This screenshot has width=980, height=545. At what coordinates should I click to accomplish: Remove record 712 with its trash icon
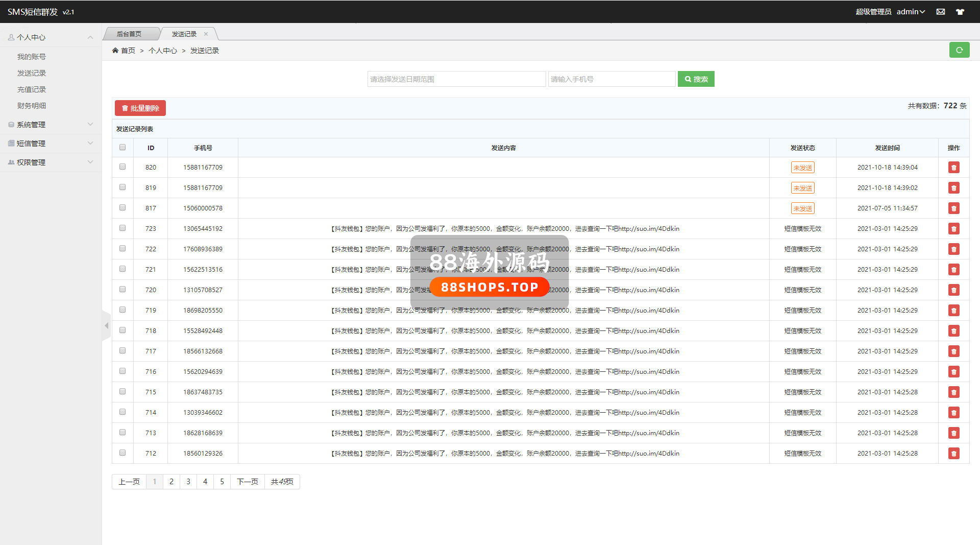(953, 454)
